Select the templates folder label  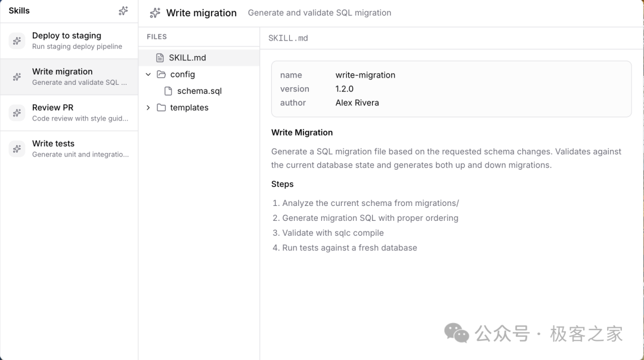click(x=189, y=108)
